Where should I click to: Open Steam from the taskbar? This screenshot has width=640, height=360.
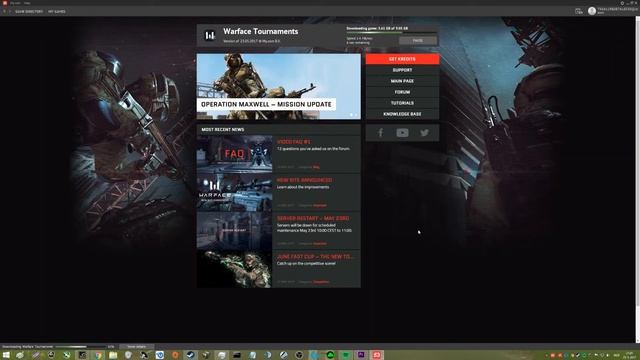pos(190,355)
